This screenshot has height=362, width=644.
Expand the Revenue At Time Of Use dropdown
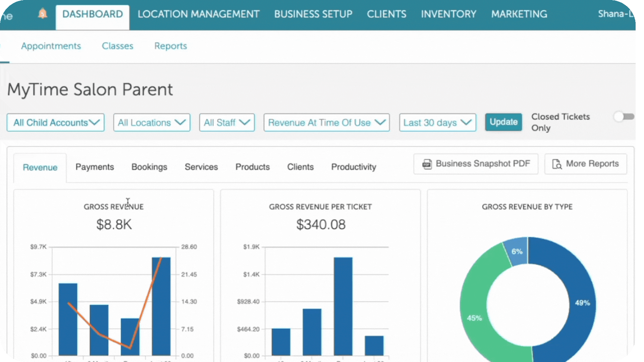[327, 123]
